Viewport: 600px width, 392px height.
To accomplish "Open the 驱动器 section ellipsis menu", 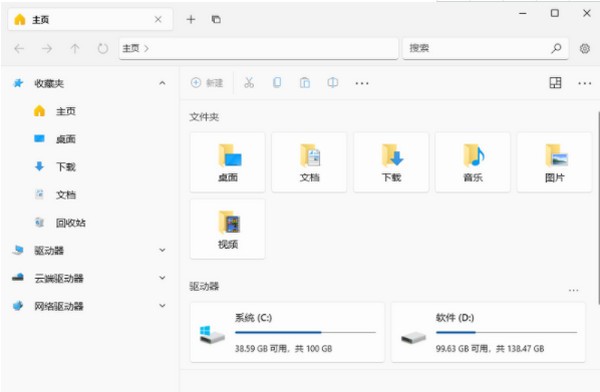I will tap(573, 290).
